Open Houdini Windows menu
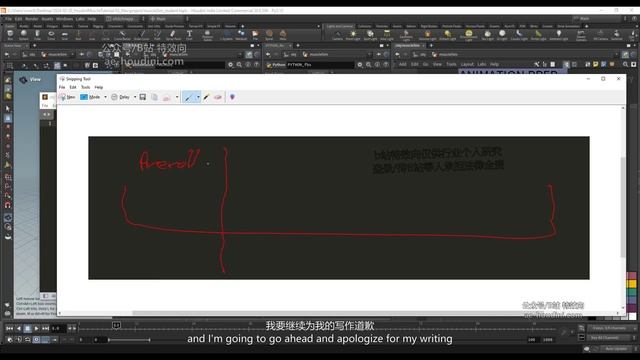This screenshot has width=640, height=360. tap(64, 19)
